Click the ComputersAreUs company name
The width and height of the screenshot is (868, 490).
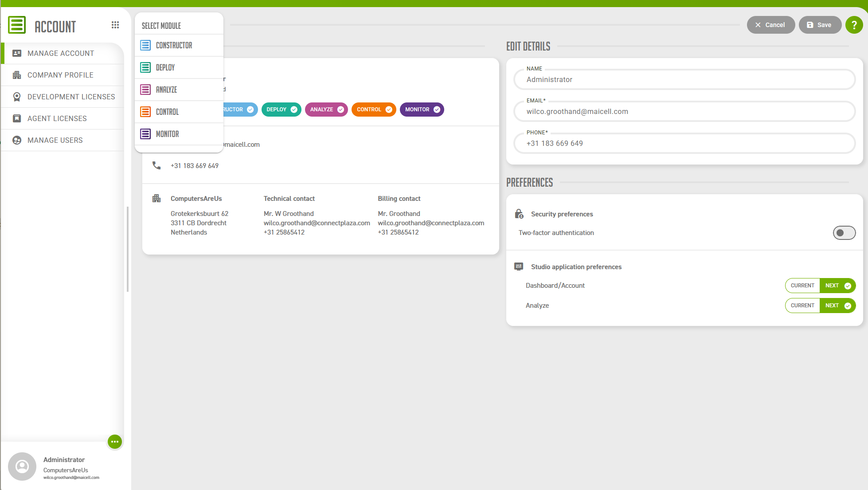pos(196,199)
